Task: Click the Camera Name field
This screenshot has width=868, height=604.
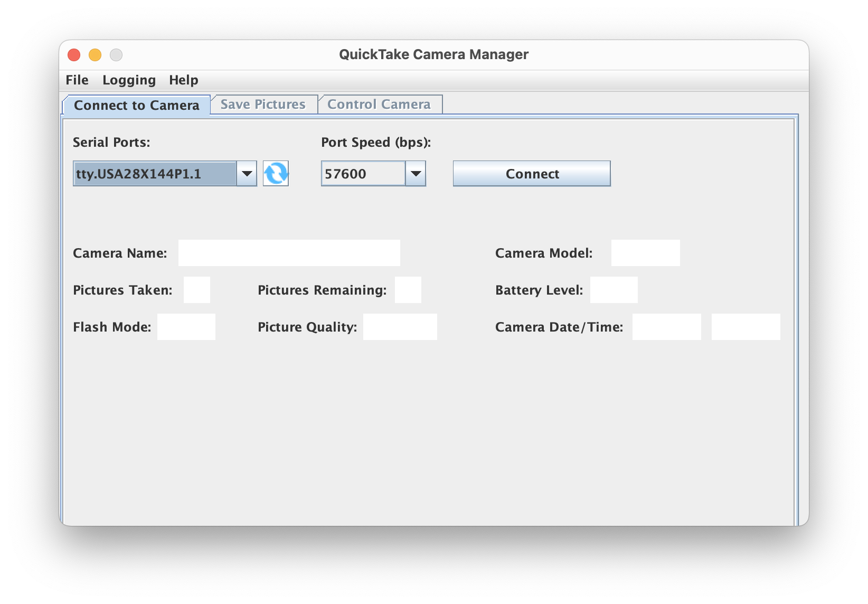Action: 289,253
